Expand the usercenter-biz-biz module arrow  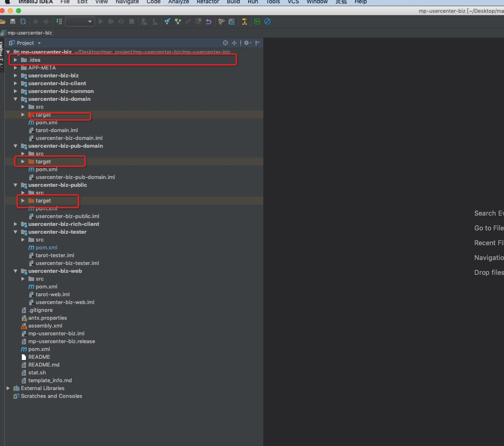[16, 75]
